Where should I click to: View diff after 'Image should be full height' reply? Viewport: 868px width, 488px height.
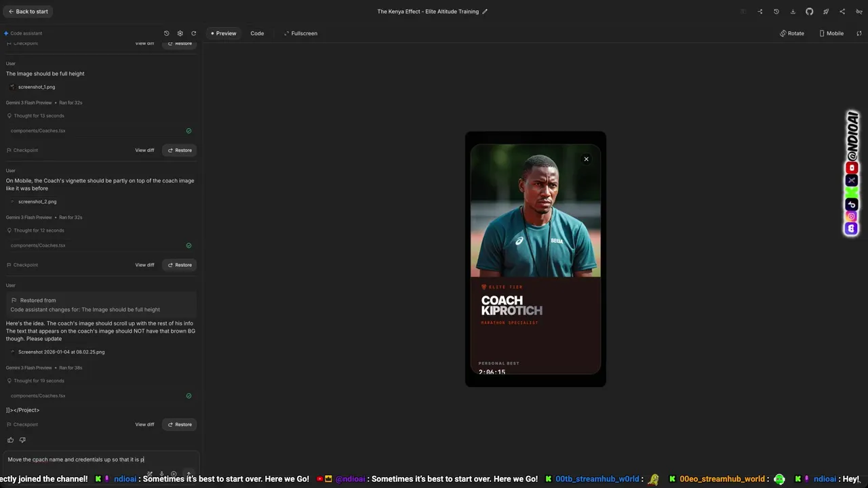144,150
